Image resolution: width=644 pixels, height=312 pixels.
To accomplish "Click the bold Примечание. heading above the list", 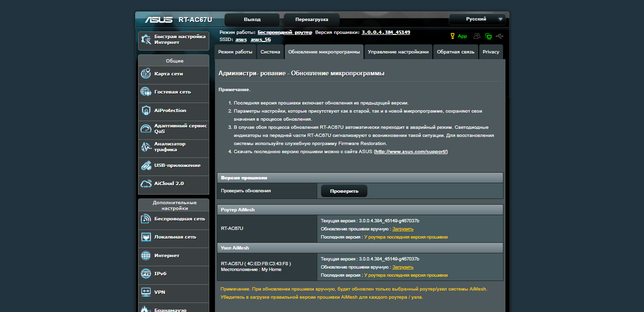I will [235, 90].
